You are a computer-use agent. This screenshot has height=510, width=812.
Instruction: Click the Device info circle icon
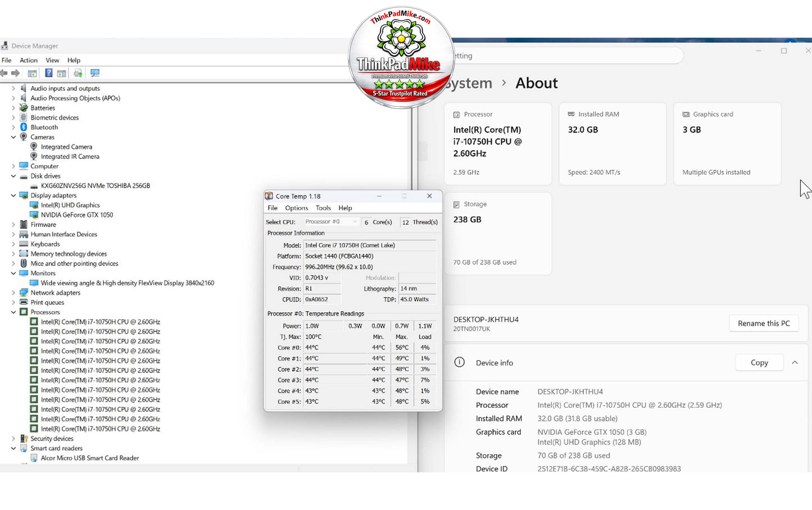(x=460, y=362)
